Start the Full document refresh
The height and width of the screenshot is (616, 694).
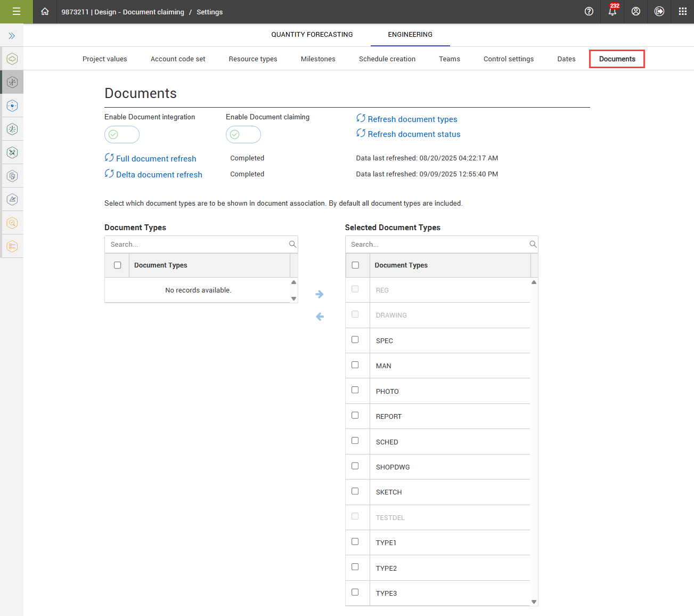[156, 159]
